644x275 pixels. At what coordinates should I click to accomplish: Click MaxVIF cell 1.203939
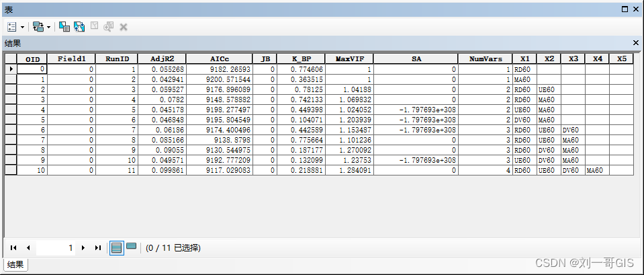(x=349, y=120)
